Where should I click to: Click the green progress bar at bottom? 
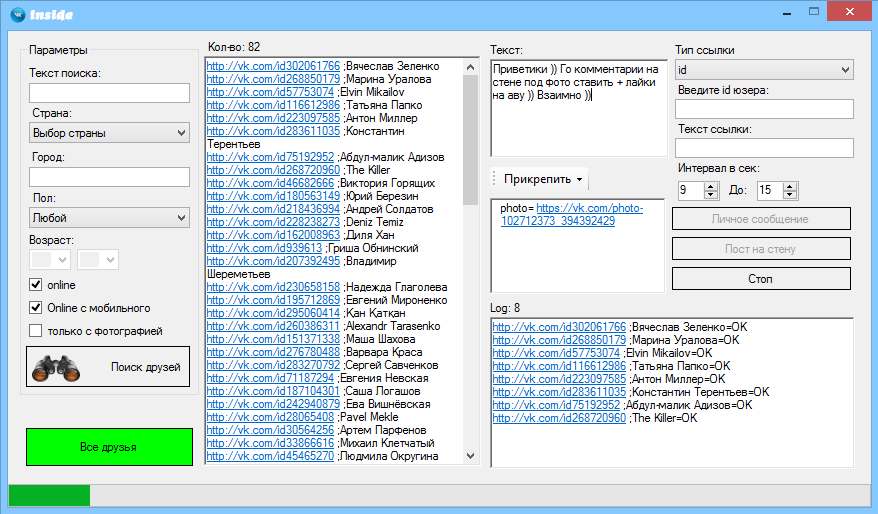point(49,496)
